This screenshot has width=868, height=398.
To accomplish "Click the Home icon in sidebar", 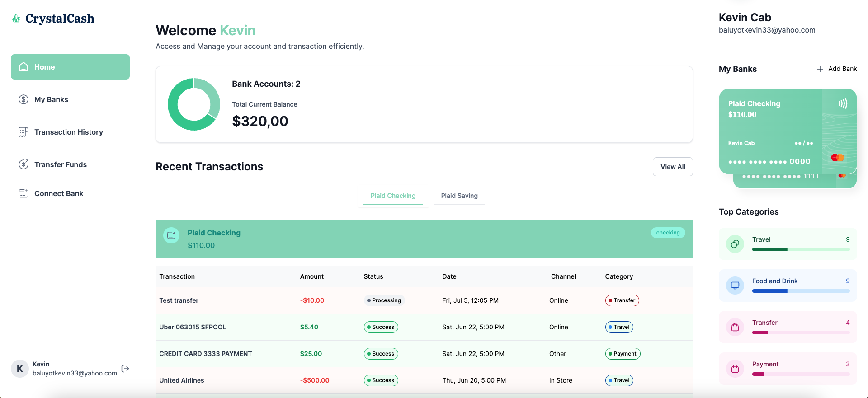I will tap(24, 67).
